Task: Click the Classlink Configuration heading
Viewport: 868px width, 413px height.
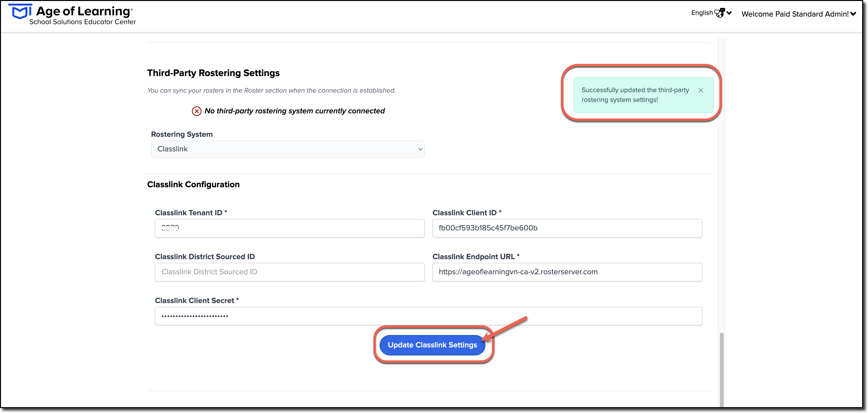Action: (193, 185)
